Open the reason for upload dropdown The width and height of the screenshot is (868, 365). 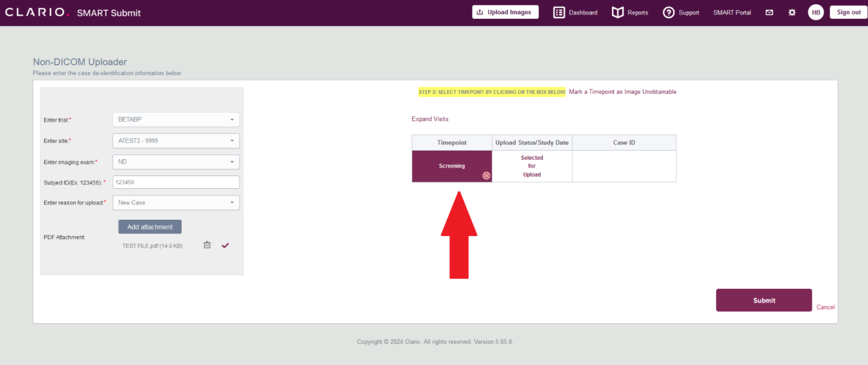coord(176,202)
